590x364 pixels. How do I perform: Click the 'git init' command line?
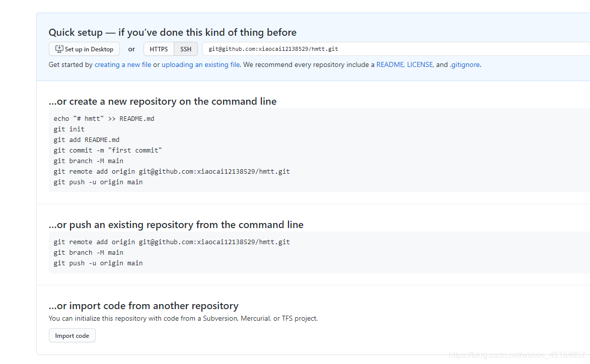69,129
